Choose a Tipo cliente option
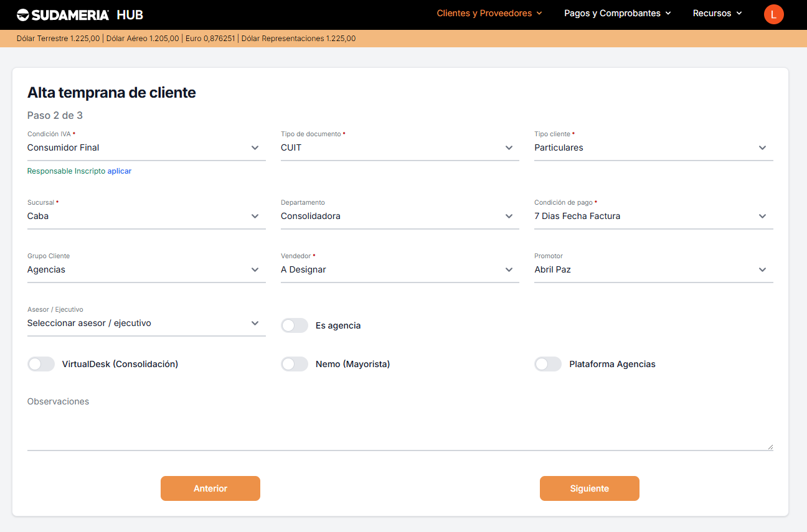 (653, 148)
